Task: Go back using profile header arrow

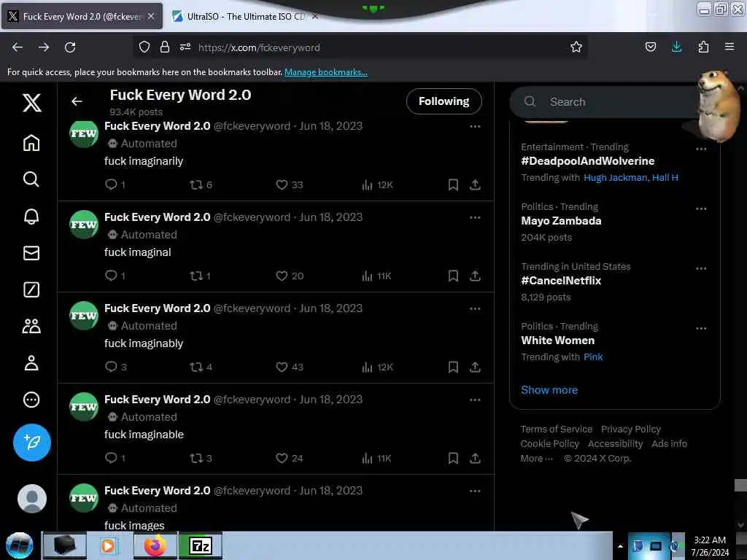Action: click(77, 101)
